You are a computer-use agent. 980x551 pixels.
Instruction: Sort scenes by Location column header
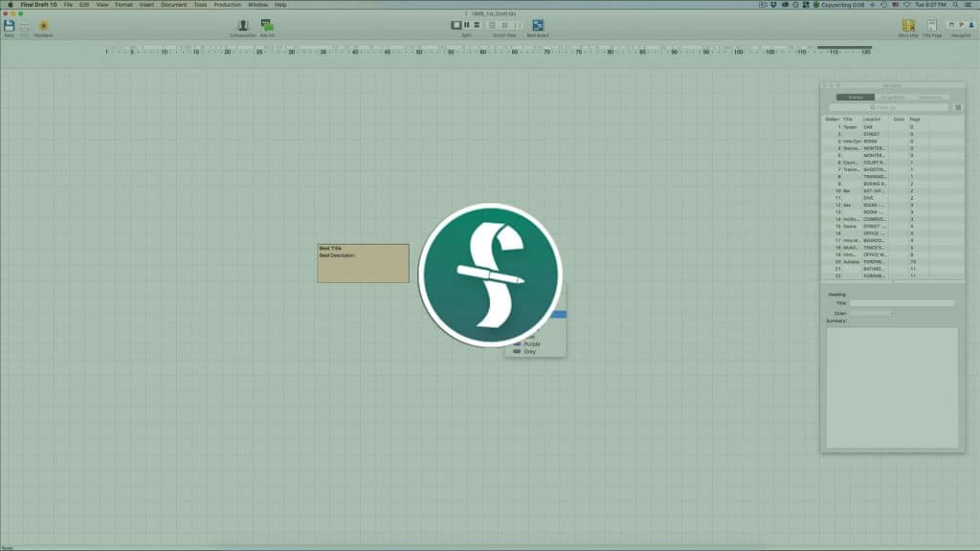pyautogui.click(x=871, y=119)
